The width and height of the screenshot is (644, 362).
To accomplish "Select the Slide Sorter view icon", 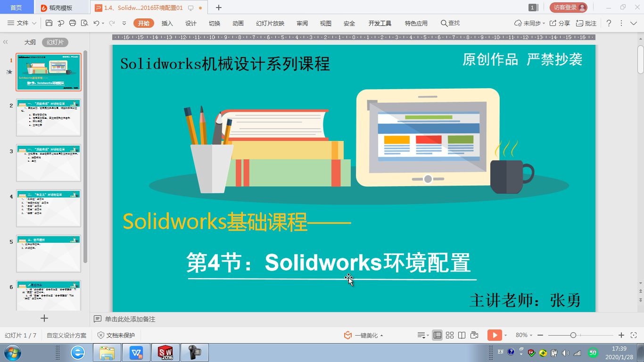I will [x=450, y=335].
